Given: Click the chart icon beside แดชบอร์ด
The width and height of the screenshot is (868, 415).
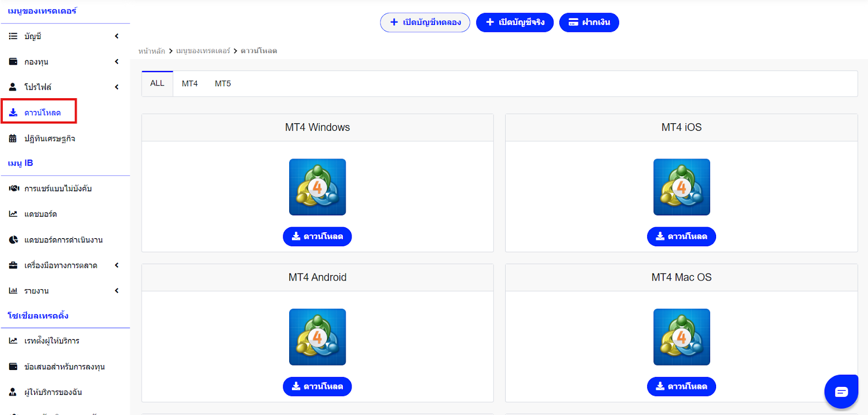Looking at the screenshot, I should pos(13,214).
